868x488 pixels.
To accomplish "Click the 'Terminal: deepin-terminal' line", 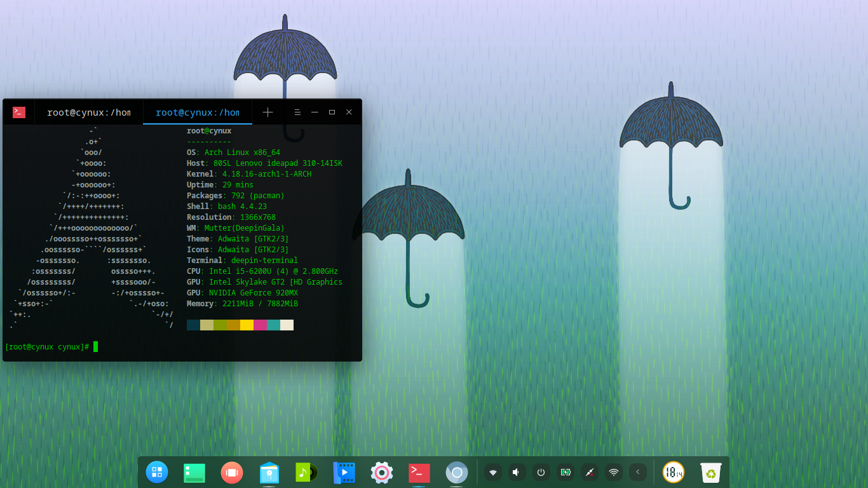I will (x=242, y=261).
